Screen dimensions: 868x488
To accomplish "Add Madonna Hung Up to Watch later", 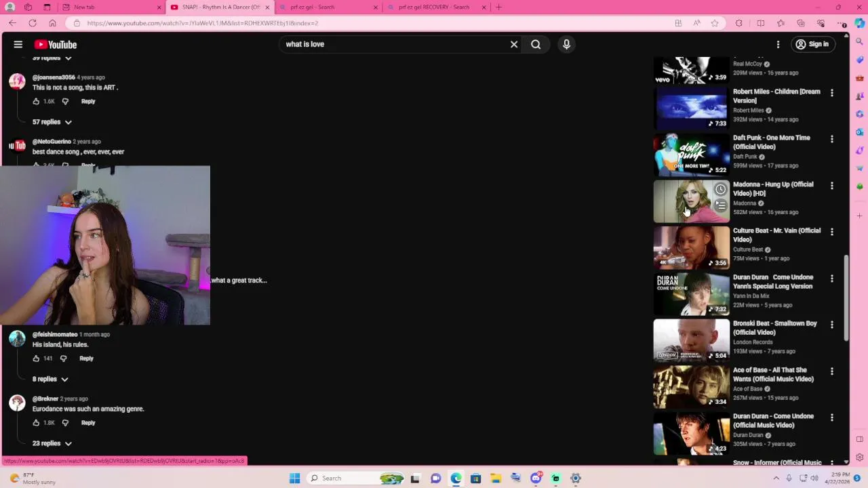I will (x=720, y=190).
